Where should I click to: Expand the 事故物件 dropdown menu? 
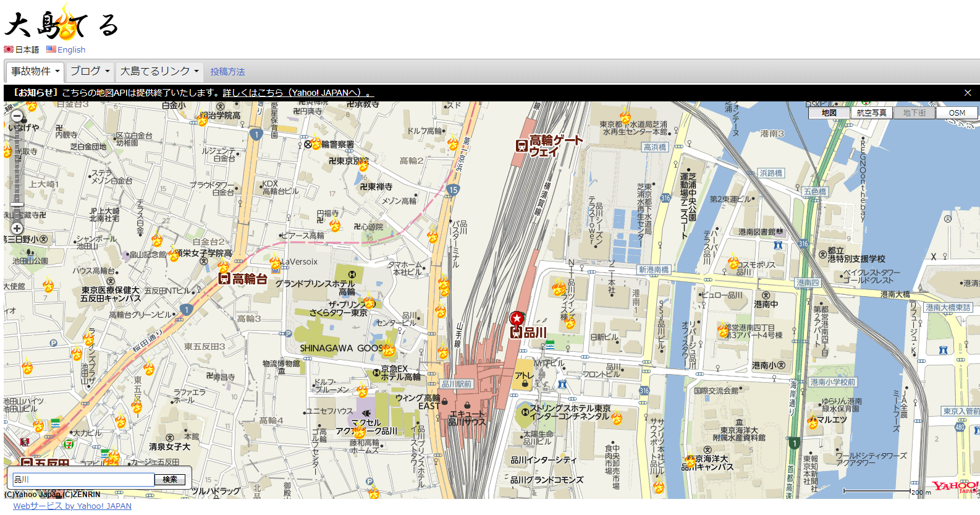[35, 71]
